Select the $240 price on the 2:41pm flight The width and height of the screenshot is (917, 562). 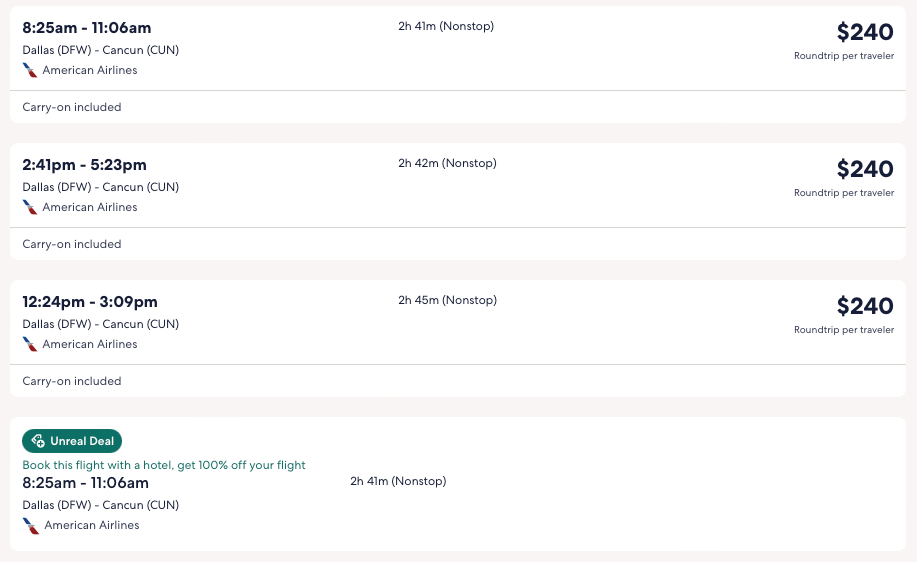pyautogui.click(x=864, y=169)
